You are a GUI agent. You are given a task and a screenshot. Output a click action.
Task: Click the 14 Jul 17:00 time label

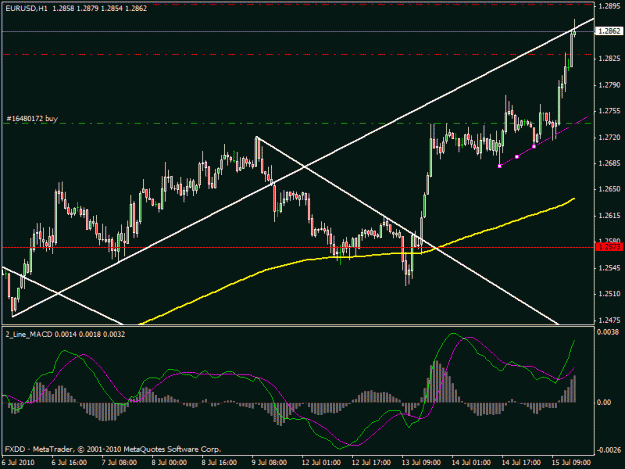pos(521,463)
